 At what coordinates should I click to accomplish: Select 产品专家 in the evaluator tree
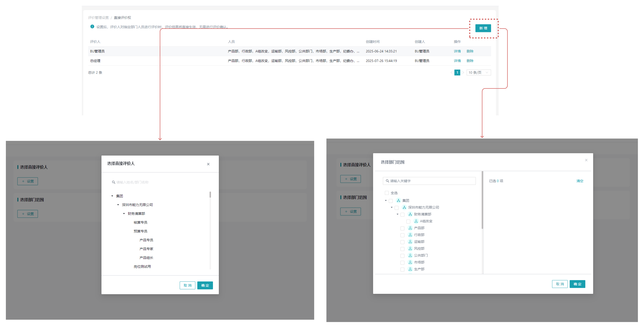click(146, 249)
